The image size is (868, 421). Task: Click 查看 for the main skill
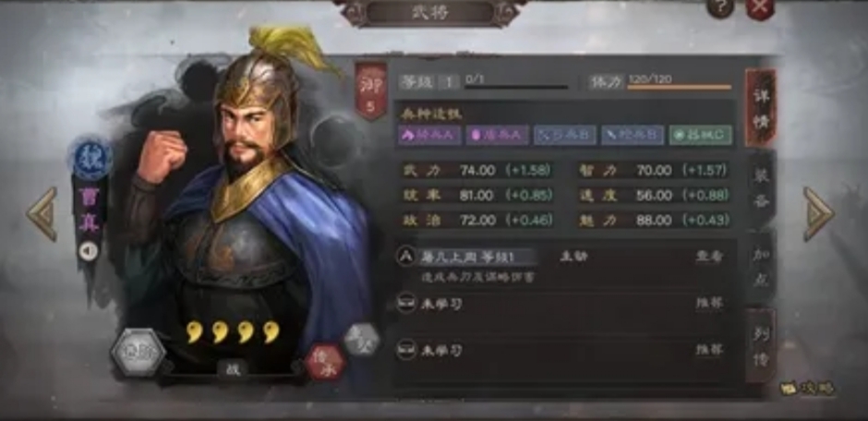click(x=710, y=256)
